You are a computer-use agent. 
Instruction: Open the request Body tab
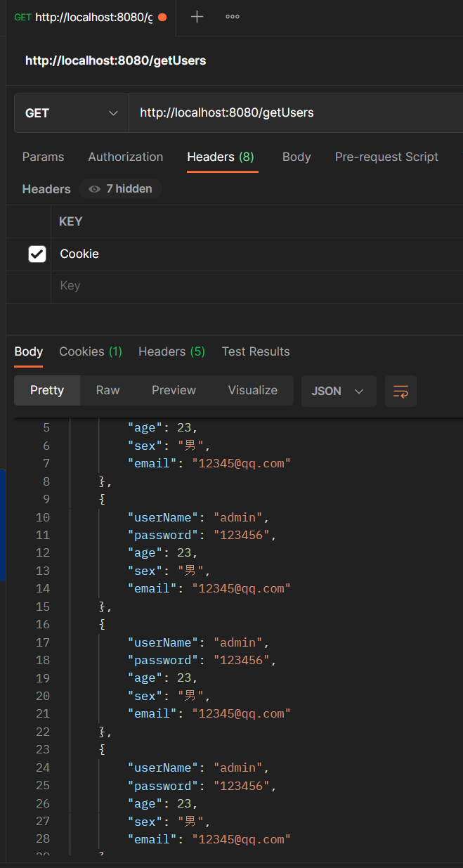click(x=296, y=157)
